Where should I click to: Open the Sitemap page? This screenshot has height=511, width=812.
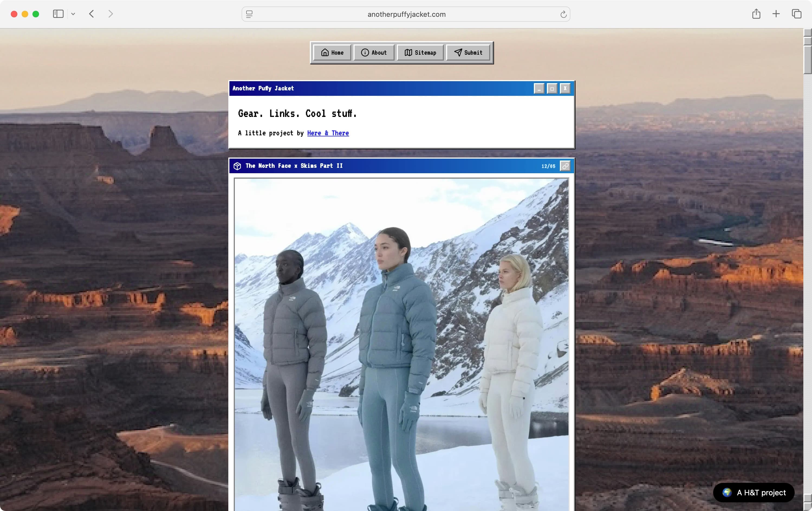coord(420,53)
